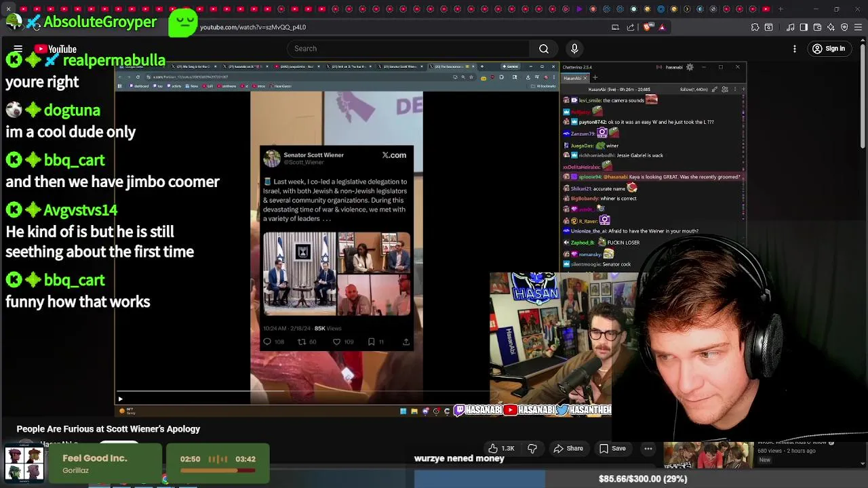Click video title about Scott Wiener's Apology
Image resolution: width=868 pixels, height=488 pixels.
pyautogui.click(x=108, y=429)
